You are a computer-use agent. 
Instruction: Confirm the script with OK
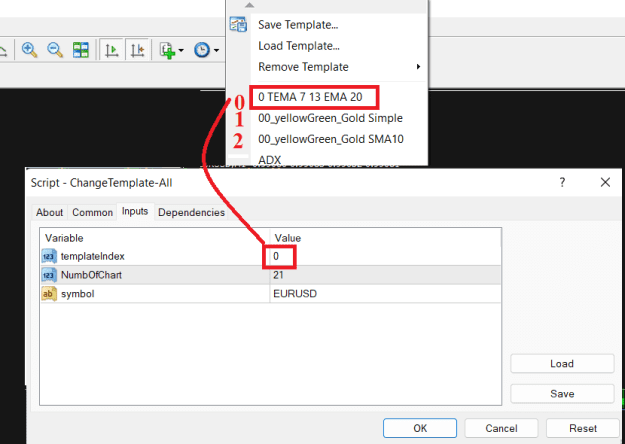pos(420,428)
